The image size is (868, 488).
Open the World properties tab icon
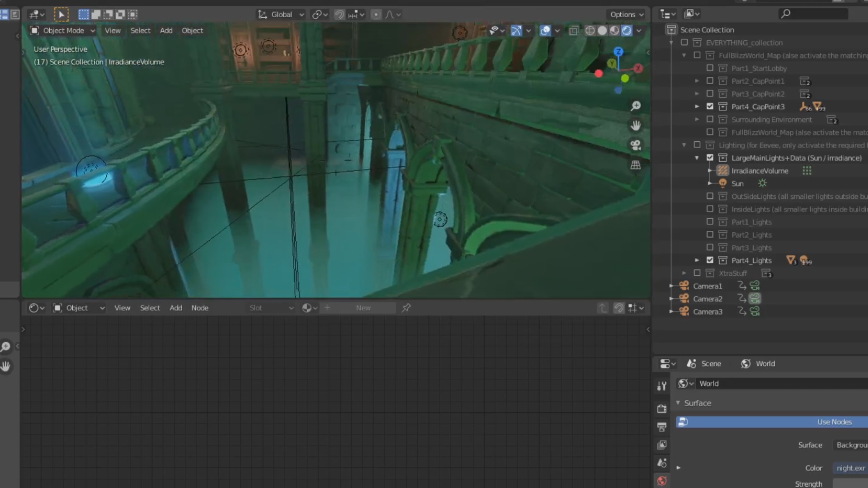click(x=662, y=481)
